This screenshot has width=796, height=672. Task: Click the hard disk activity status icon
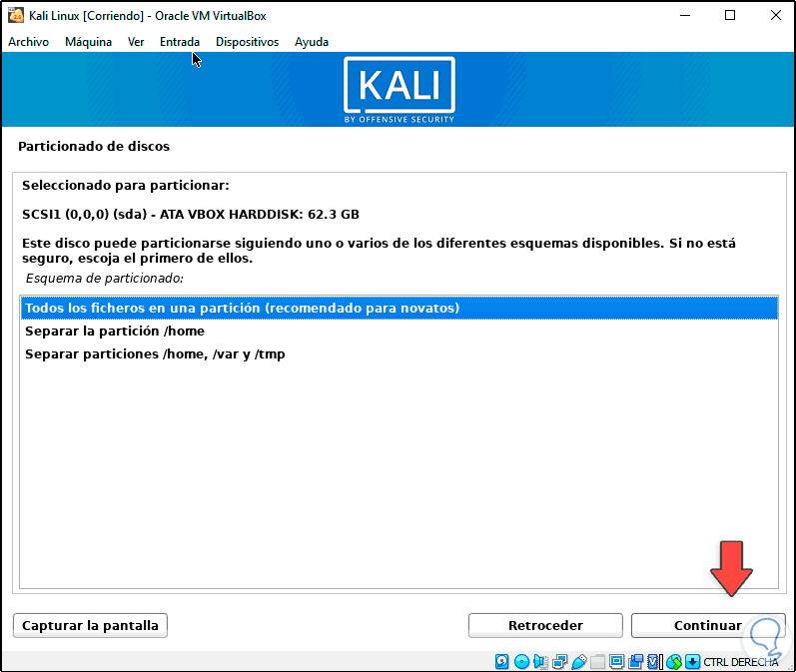coord(501,661)
